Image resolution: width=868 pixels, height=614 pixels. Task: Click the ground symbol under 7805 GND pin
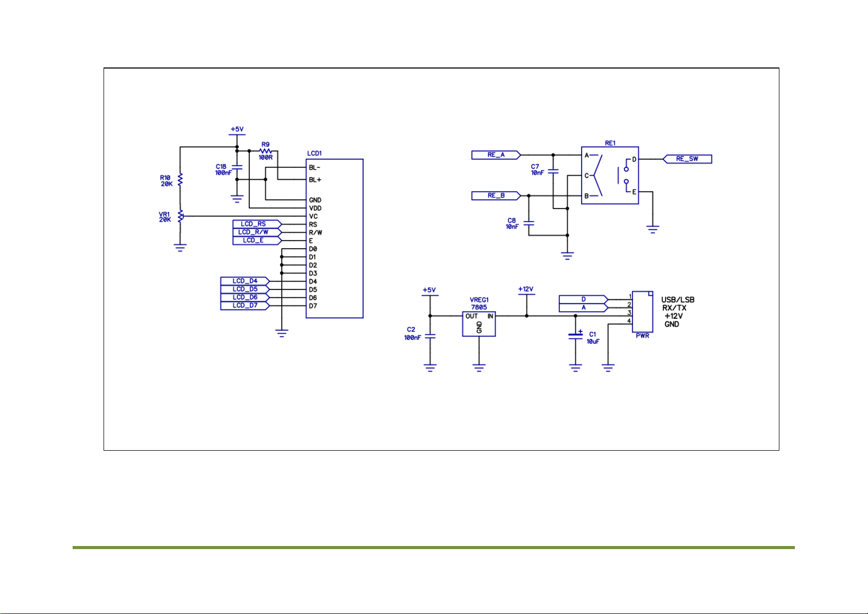[x=479, y=368]
